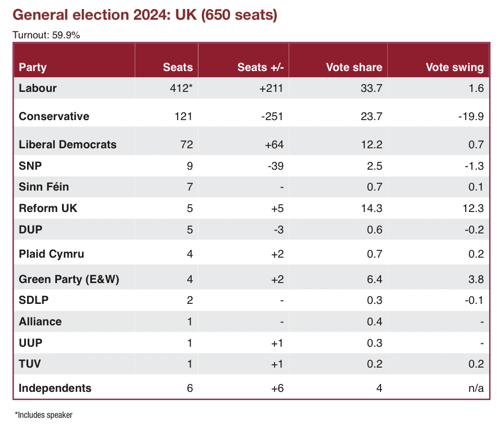Select the 'Conservative' party name
Image resolution: width=504 pixels, height=424 pixels.
(54, 116)
